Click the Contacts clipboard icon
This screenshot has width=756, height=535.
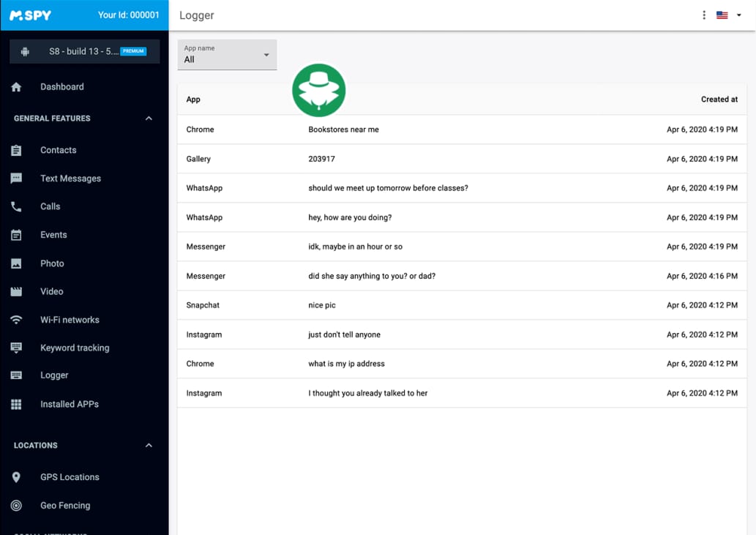16,150
